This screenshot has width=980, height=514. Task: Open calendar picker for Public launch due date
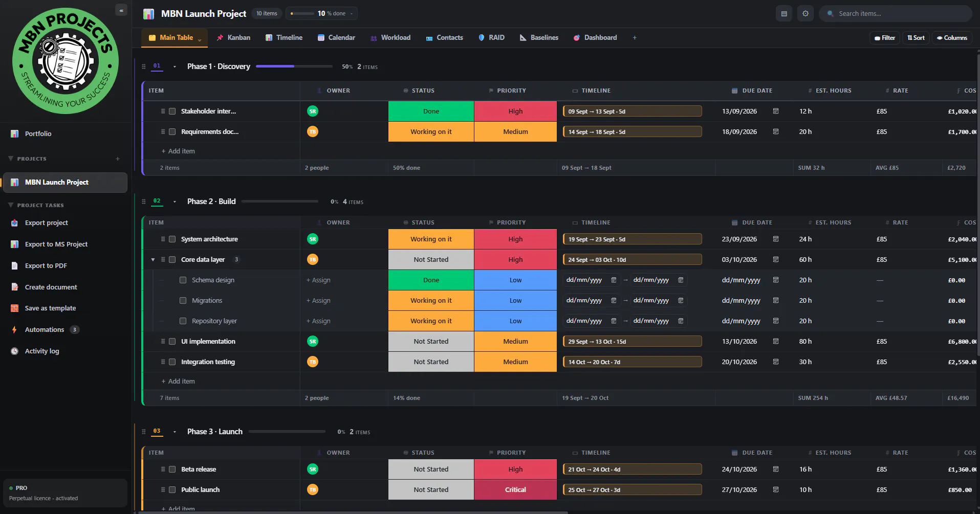pyautogui.click(x=776, y=490)
